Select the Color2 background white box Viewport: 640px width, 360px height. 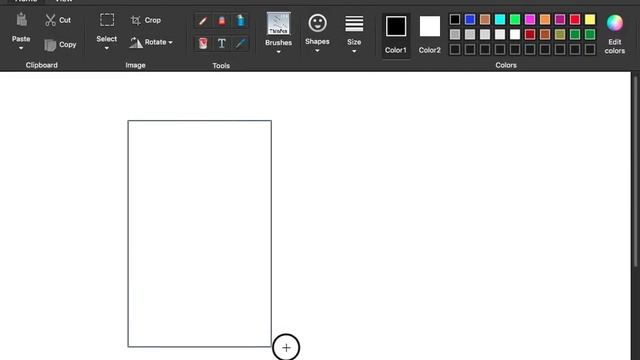click(430, 27)
